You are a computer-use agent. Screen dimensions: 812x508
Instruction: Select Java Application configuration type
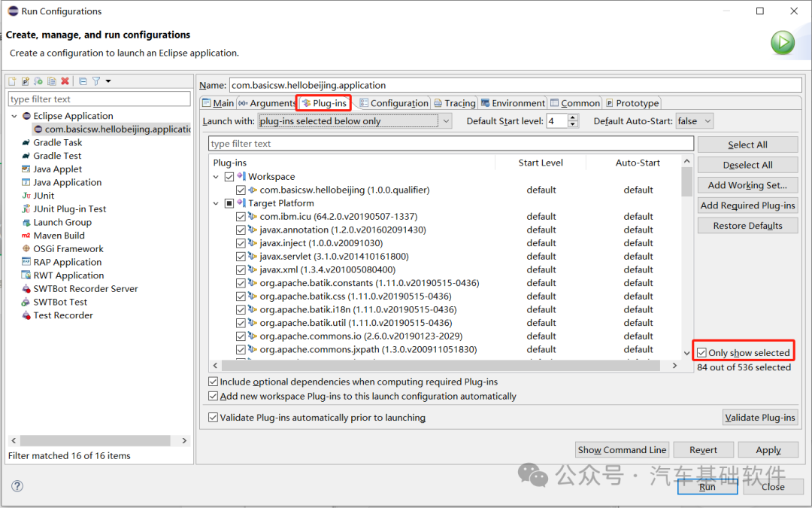(68, 182)
